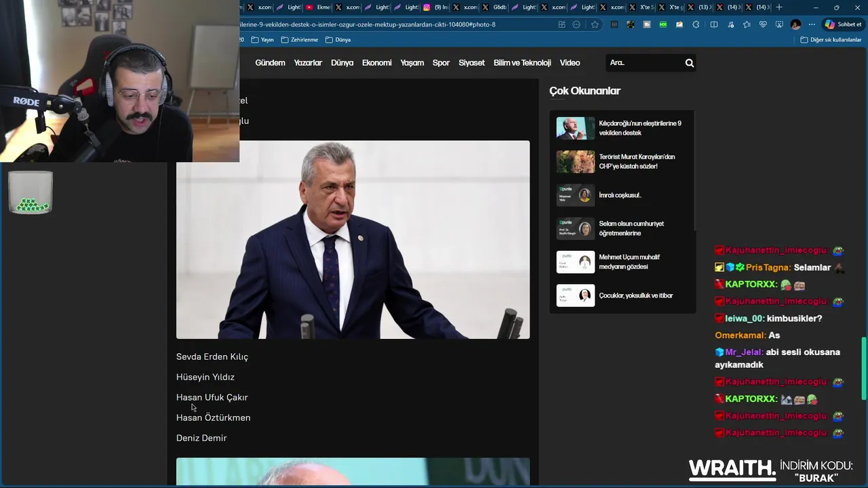The image size is (868, 488).
Task: Click the gray picture extension icon
Action: 647,24
